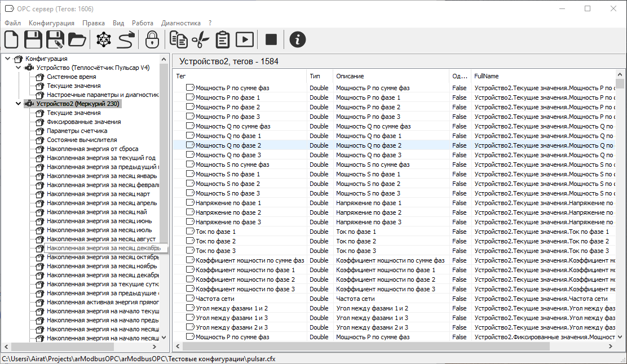The image size is (627, 364).
Task: Copy using the toolbar copy icon
Action: pyautogui.click(x=179, y=39)
